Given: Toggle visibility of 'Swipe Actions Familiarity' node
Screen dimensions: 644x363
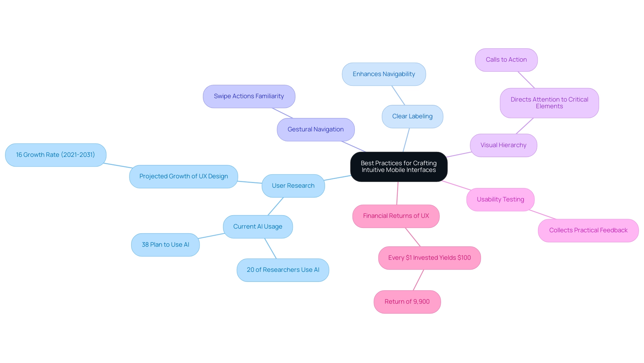Looking at the screenshot, I should tap(249, 96).
